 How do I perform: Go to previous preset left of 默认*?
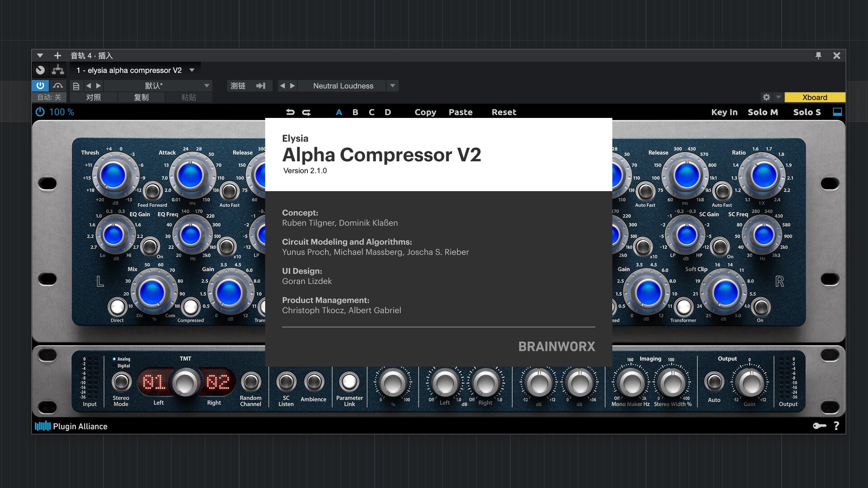[x=89, y=86]
